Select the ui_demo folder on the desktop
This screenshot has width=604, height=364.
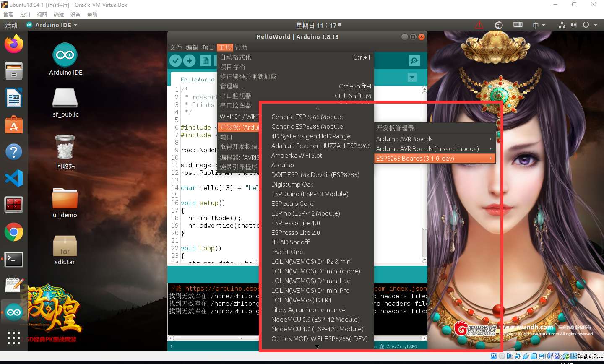[65, 203]
